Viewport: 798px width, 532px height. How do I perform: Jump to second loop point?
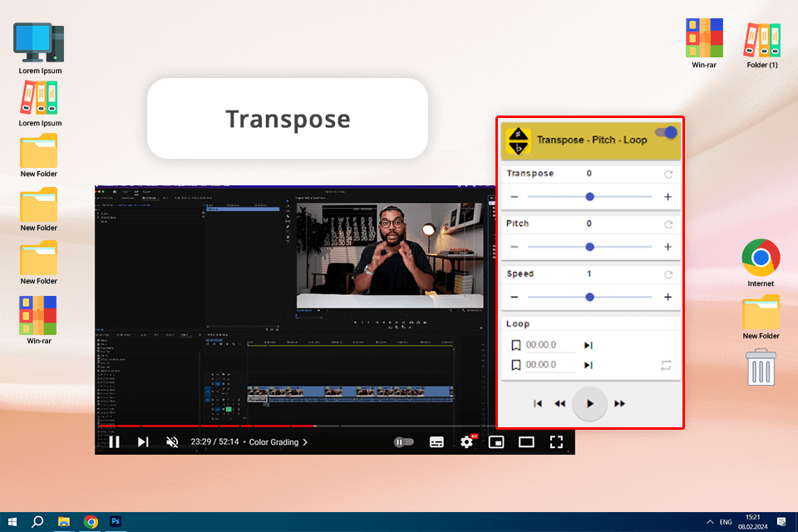point(589,366)
